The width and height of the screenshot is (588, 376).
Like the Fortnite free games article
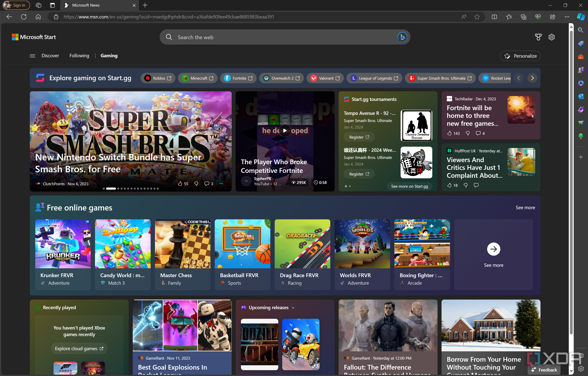tap(449, 133)
